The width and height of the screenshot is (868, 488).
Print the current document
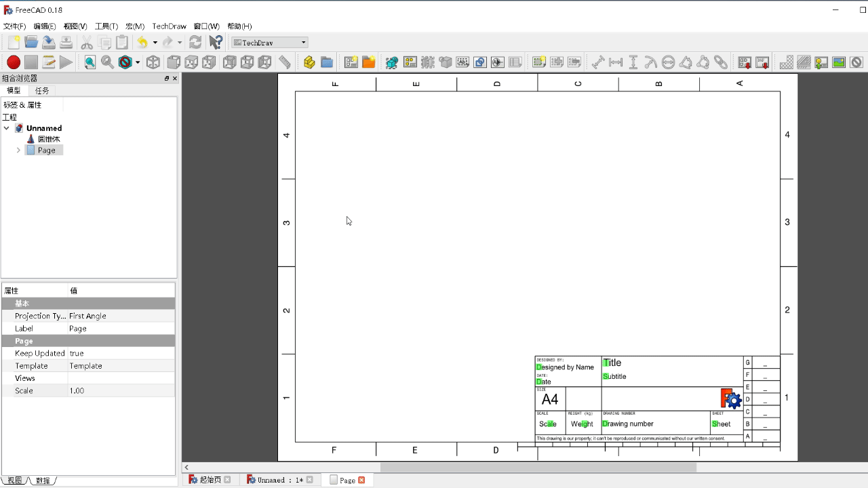(x=66, y=43)
